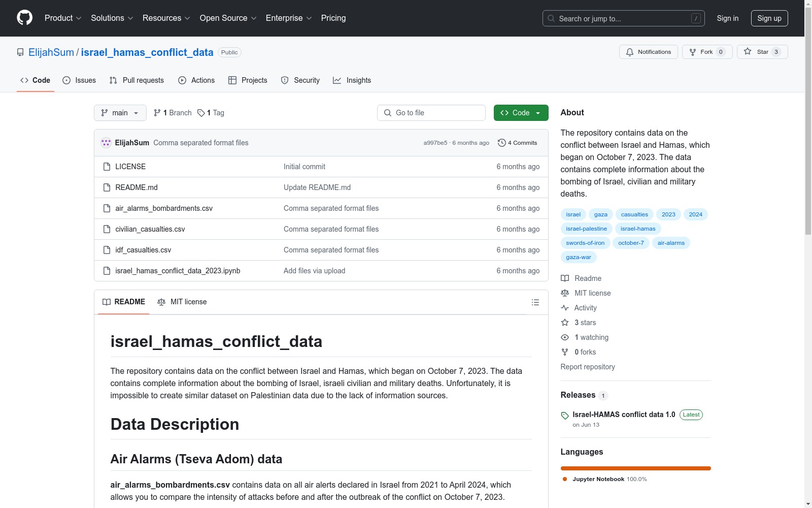Expand the Enterprise menu

click(x=289, y=18)
